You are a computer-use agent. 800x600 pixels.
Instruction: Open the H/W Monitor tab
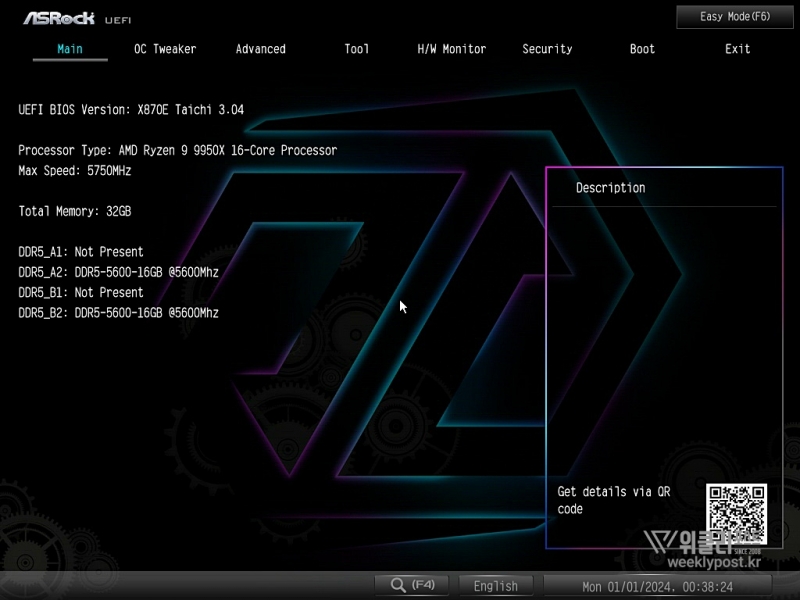pyautogui.click(x=451, y=49)
